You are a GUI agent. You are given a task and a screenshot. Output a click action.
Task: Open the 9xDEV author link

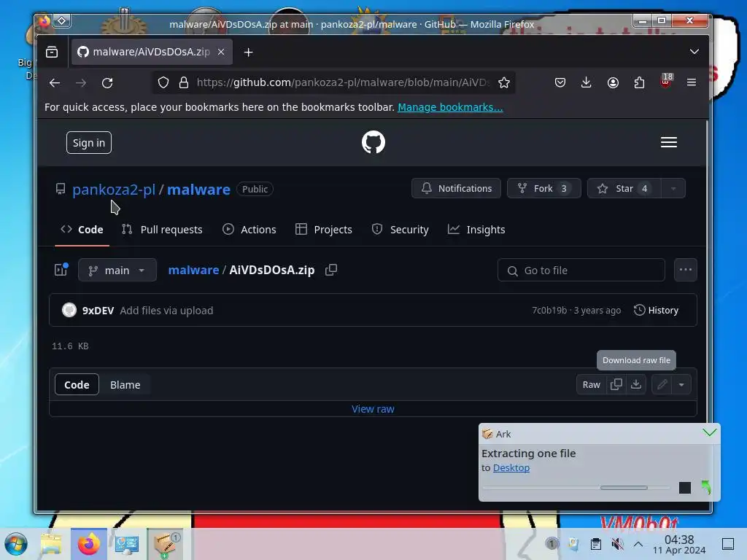(98, 311)
